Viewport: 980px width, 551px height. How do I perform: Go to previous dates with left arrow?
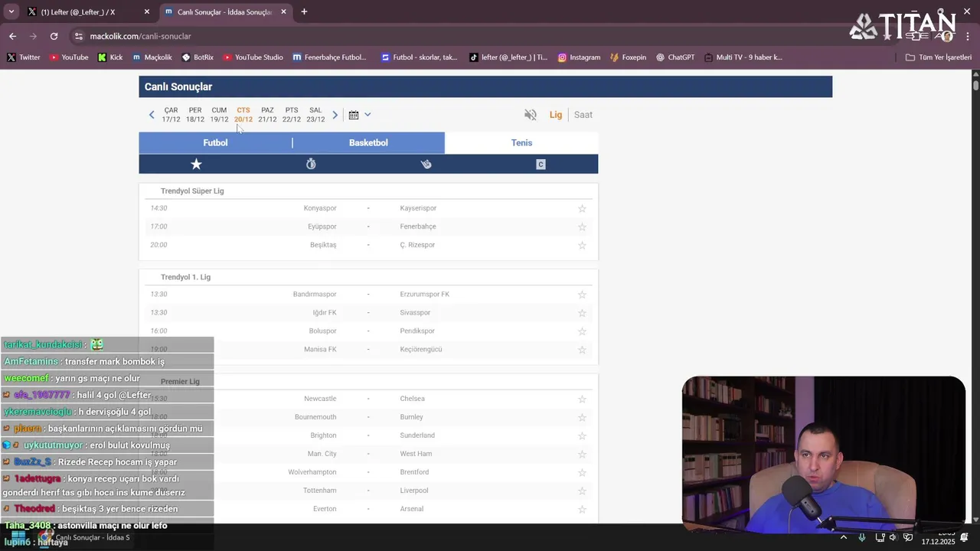[152, 115]
